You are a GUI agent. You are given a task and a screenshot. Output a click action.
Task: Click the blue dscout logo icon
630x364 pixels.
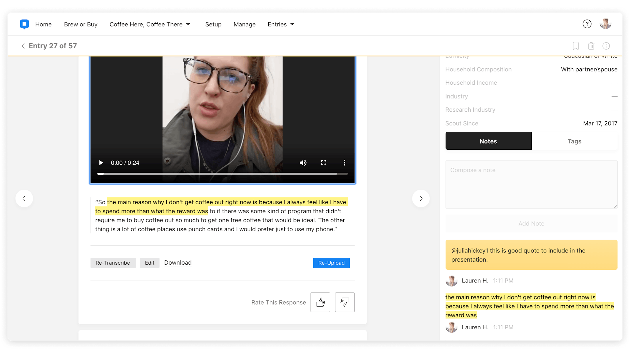(24, 24)
